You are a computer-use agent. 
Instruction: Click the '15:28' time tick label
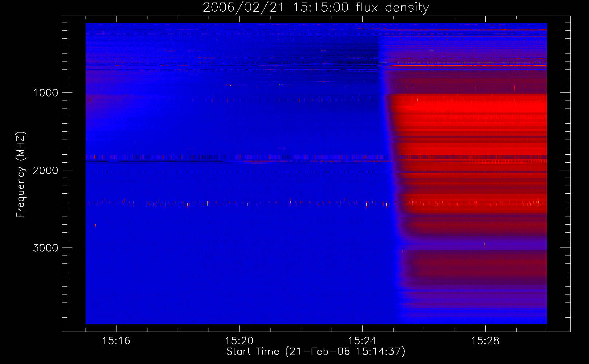[485, 341]
